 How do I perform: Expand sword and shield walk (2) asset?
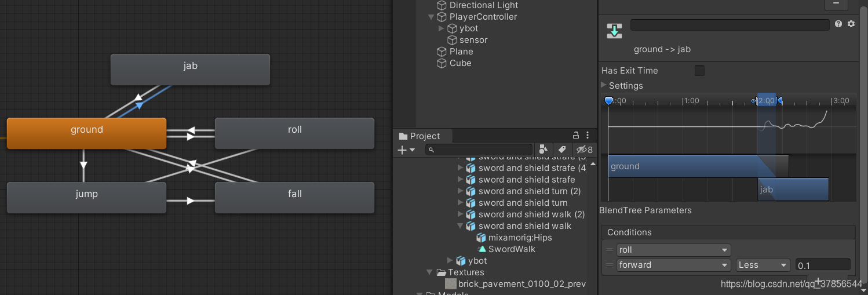(x=461, y=214)
